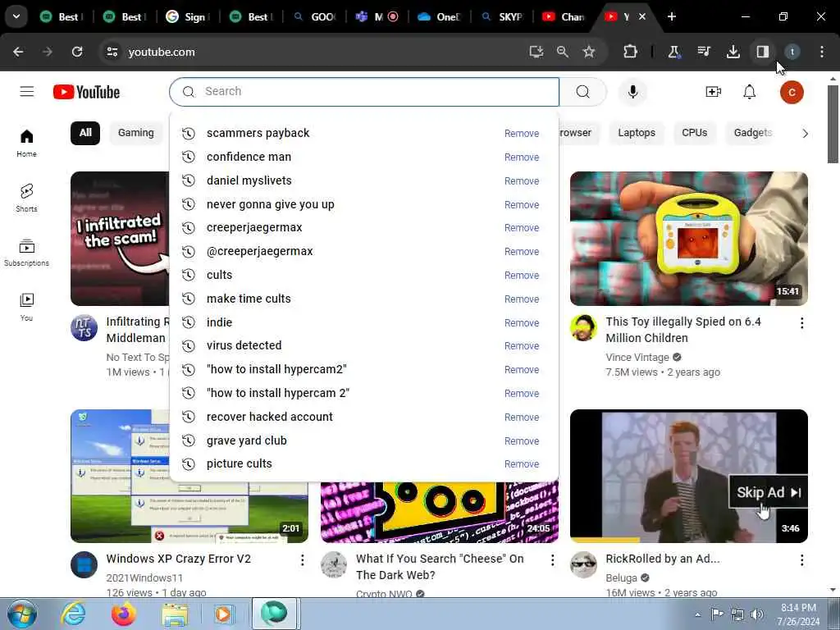Click the YouTube logo
840x630 pixels.
pos(87,92)
